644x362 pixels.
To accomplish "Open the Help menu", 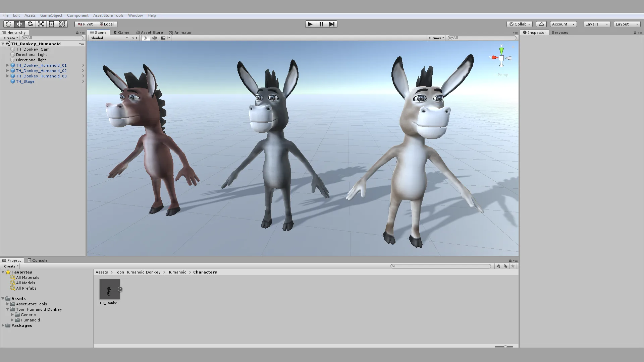I will pos(152,15).
